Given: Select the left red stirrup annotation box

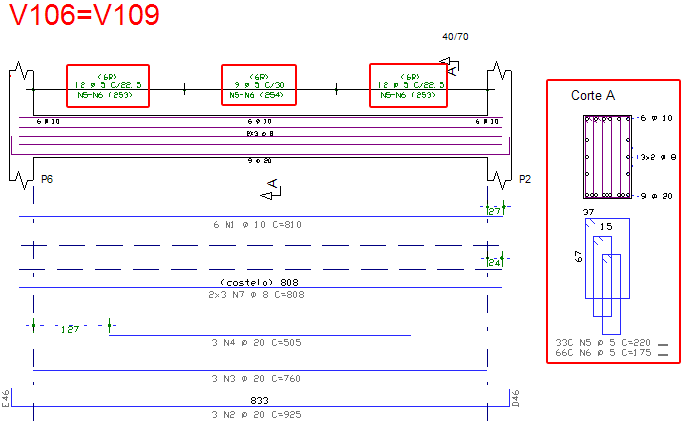Looking at the screenshot, I should [108, 85].
